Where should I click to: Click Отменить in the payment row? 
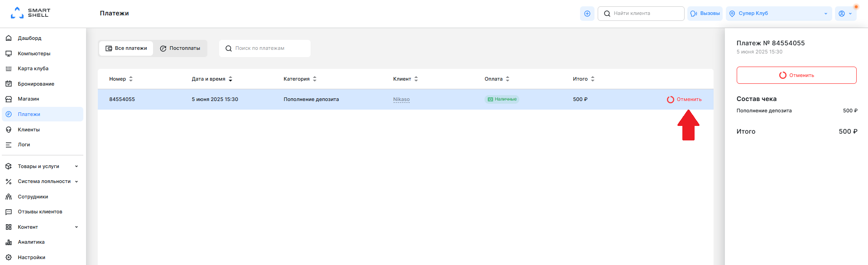pos(684,99)
